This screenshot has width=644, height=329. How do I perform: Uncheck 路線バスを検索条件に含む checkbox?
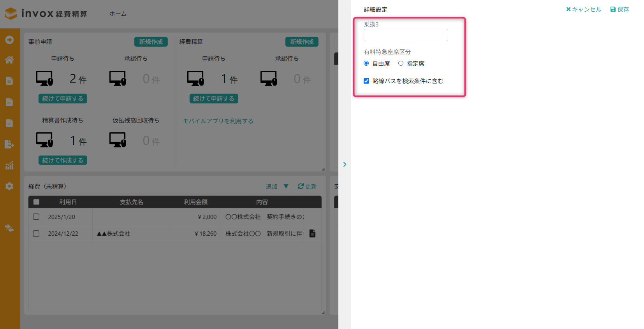(x=366, y=81)
